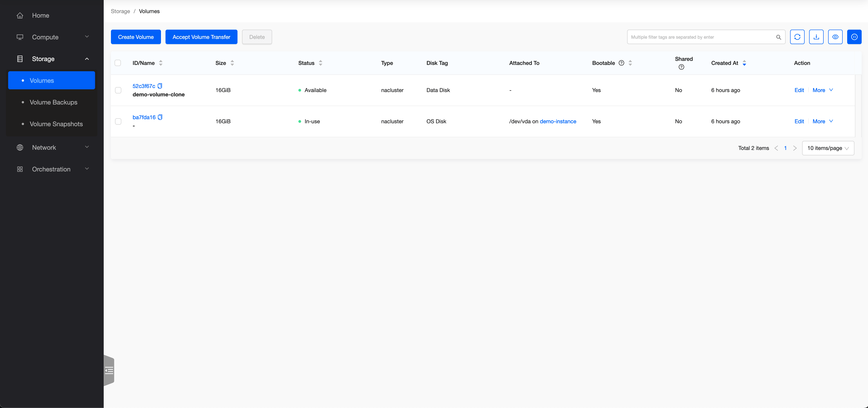Click the search magnifier icon
Viewport: 868px width, 408px height.
(x=778, y=37)
